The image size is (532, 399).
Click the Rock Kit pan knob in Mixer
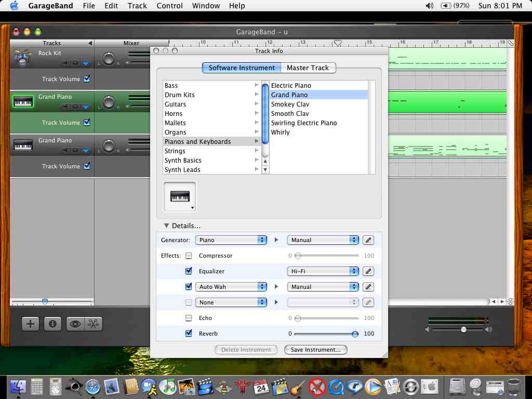(109, 58)
